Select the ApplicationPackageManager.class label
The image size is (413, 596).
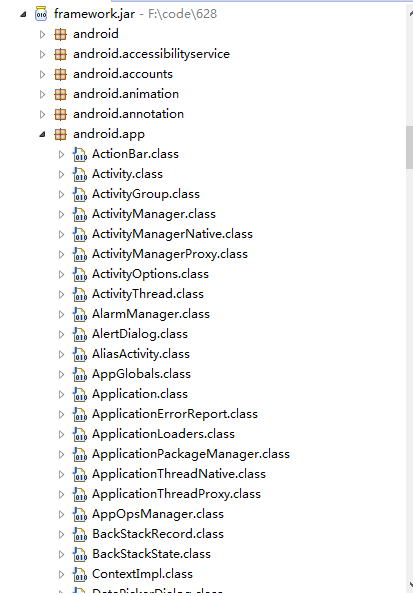(x=191, y=454)
